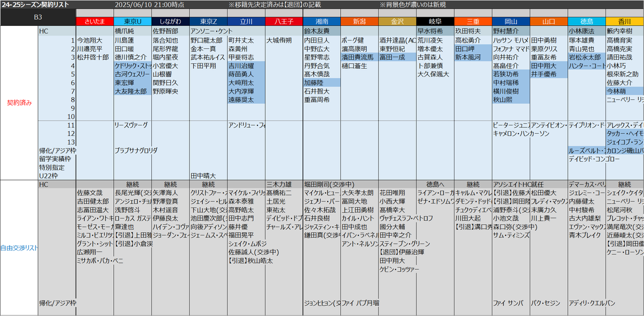Click the highlighted cell 冨田一成
The height and width of the screenshot is (316, 644).
[397, 56]
